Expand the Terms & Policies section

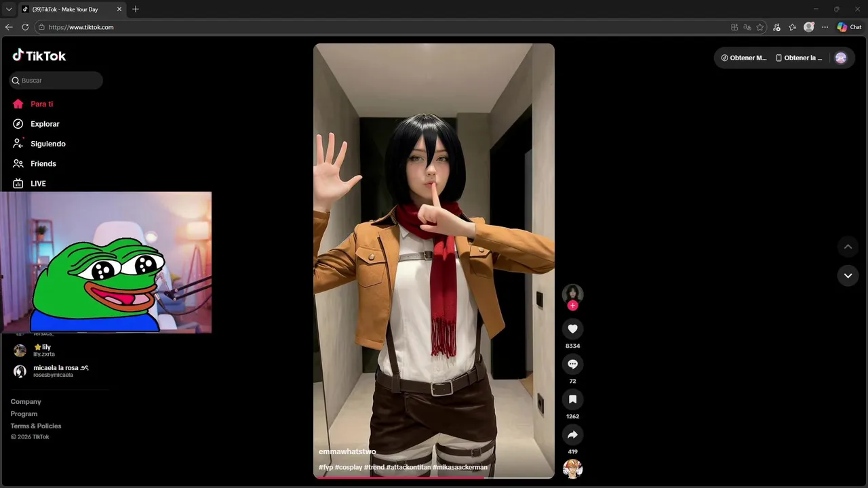point(36,426)
